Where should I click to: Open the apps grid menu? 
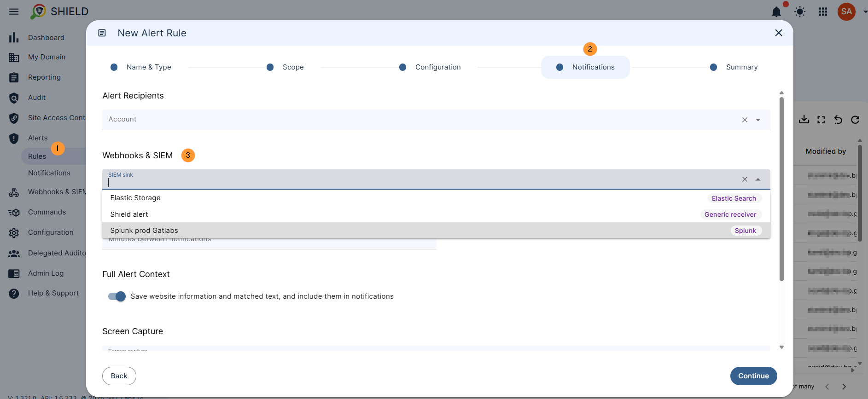coord(823,12)
